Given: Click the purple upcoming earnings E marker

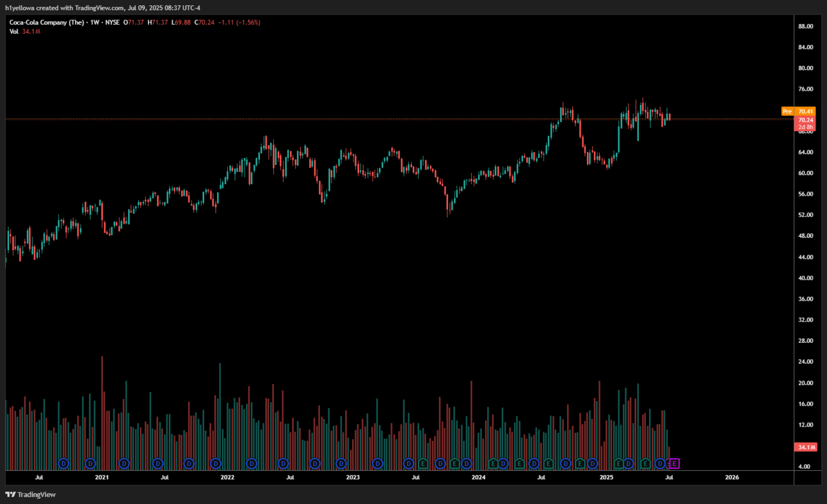Looking at the screenshot, I should (674, 463).
